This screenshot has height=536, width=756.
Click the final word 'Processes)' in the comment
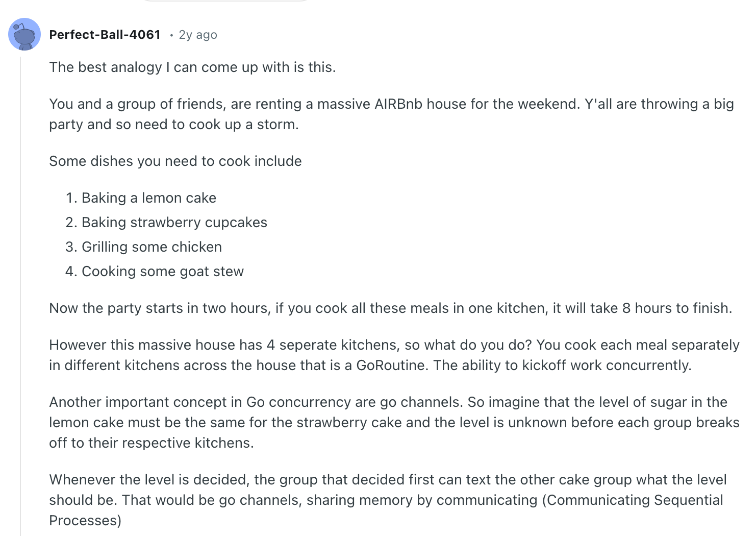coord(85,520)
